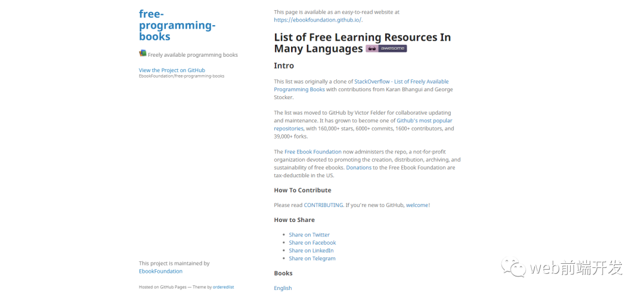Open the free-programming-books title link
Screen dimensions: 644x296
click(x=177, y=25)
